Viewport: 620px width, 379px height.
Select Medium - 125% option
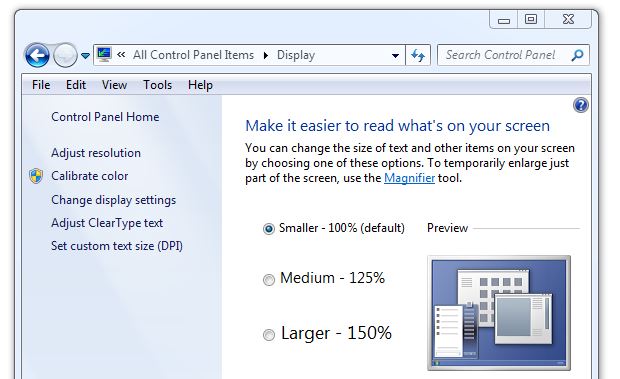[x=268, y=279]
